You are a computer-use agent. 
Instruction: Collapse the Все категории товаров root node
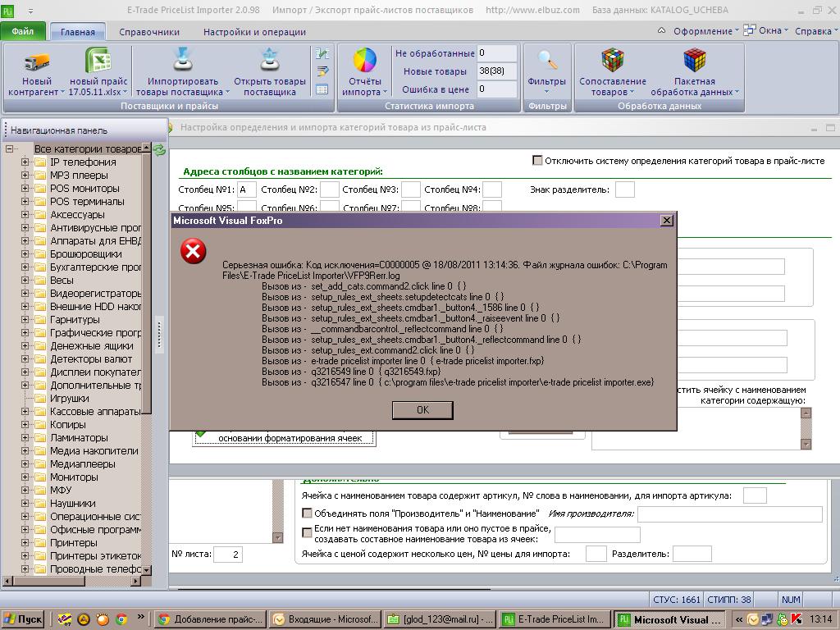[x=9, y=149]
